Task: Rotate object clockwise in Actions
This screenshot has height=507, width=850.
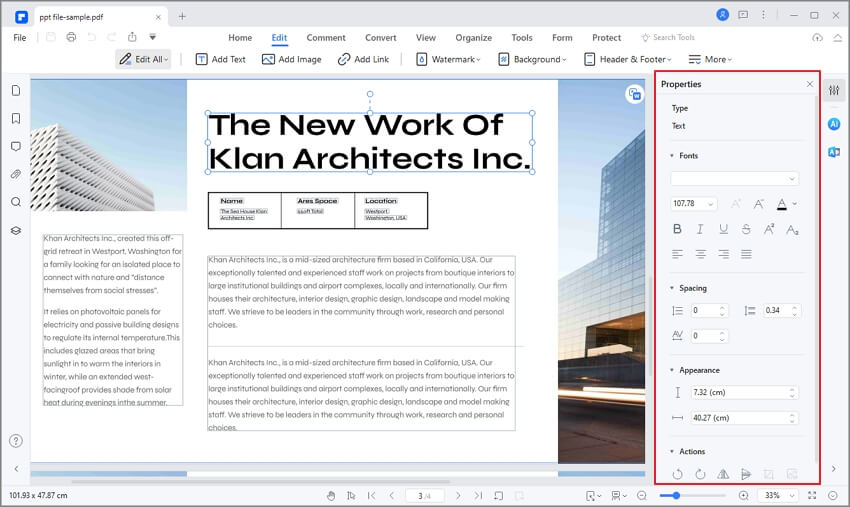Action: [x=700, y=474]
